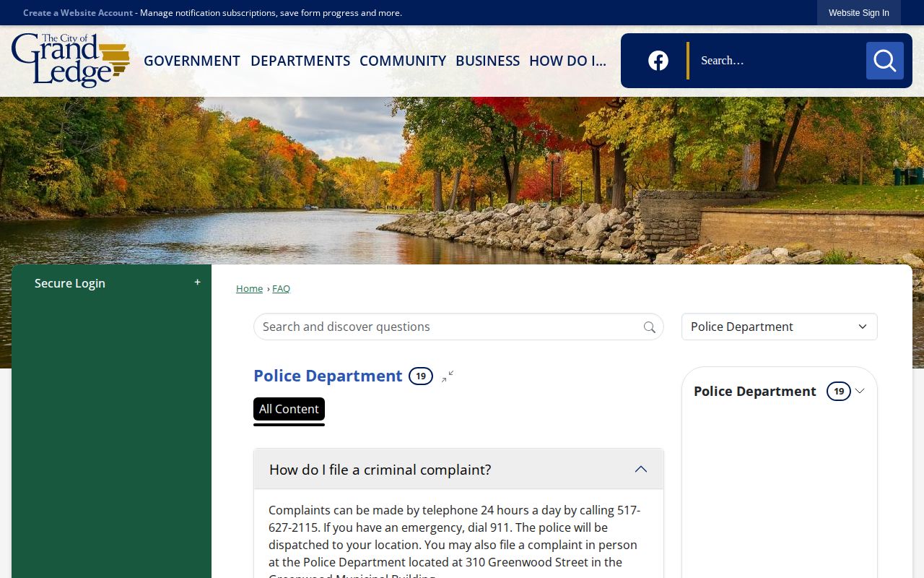Open the Departments menu
The height and width of the screenshot is (578, 924).
(300, 61)
